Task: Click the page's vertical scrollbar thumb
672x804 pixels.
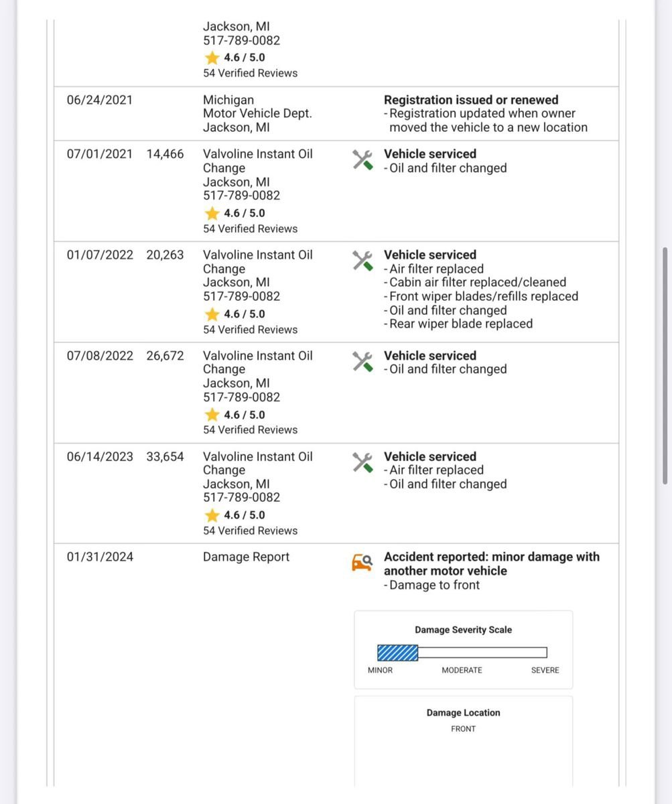Action: (x=665, y=365)
